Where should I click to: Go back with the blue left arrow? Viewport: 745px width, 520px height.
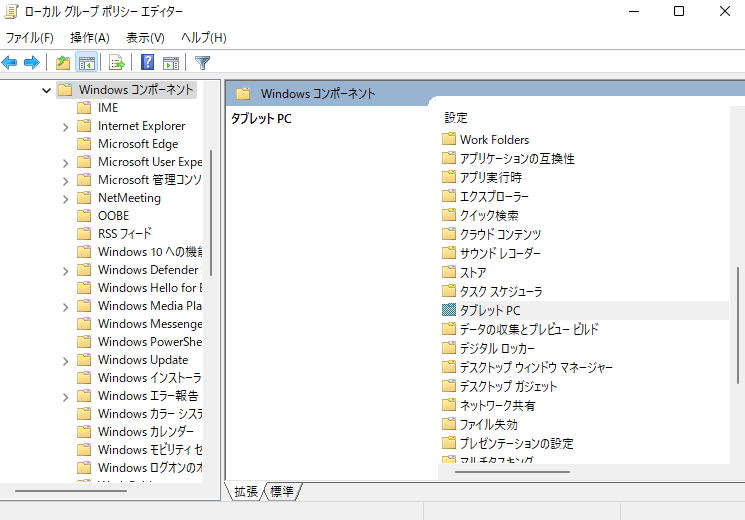tap(10, 62)
